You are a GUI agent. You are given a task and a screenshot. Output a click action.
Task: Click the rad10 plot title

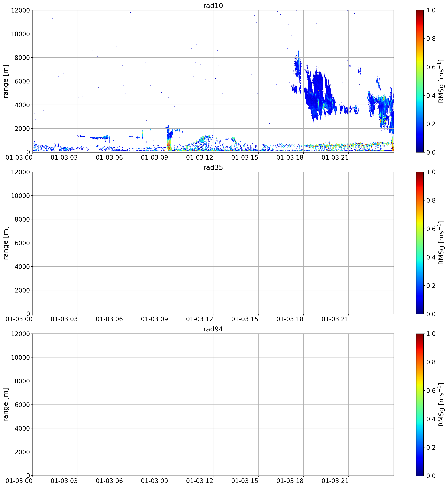click(213, 6)
